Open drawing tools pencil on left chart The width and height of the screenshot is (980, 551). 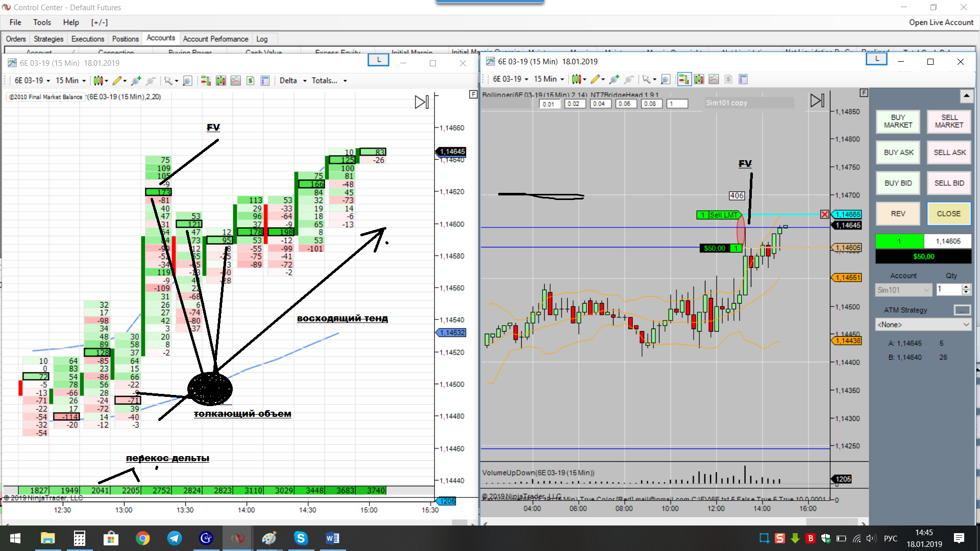click(x=117, y=81)
